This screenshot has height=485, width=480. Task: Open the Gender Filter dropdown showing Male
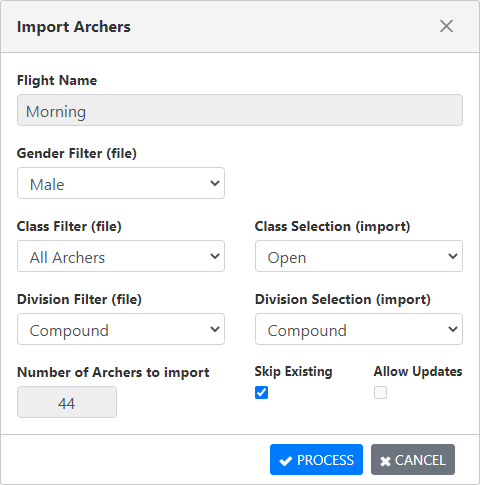click(121, 183)
